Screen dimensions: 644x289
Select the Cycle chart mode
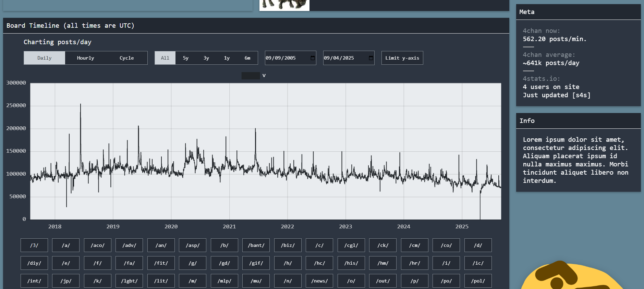click(126, 58)
